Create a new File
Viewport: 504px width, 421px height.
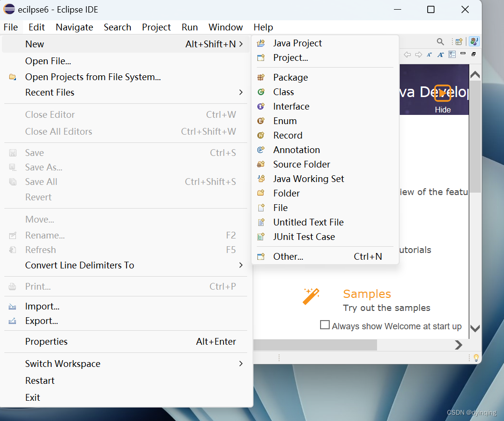[325, 208]
